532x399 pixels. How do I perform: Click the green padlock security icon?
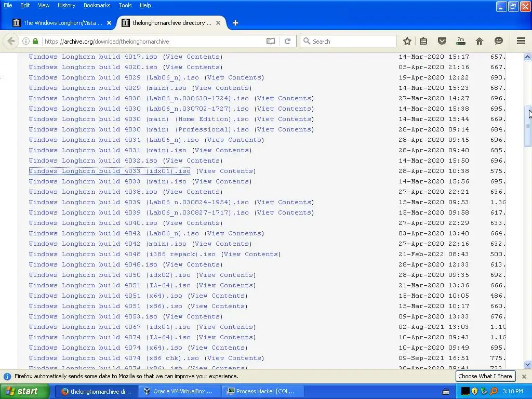coord(35,42)
